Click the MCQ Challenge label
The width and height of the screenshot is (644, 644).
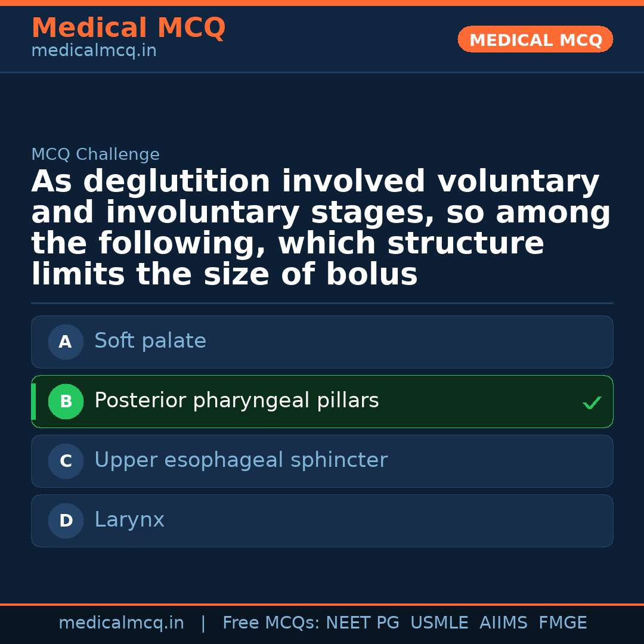[95, 155]
